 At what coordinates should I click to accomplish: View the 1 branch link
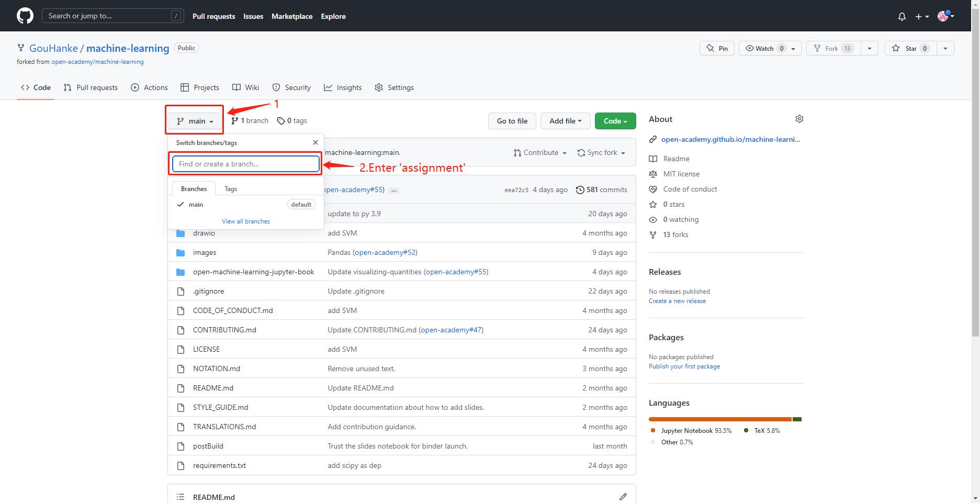pos(250,121)
